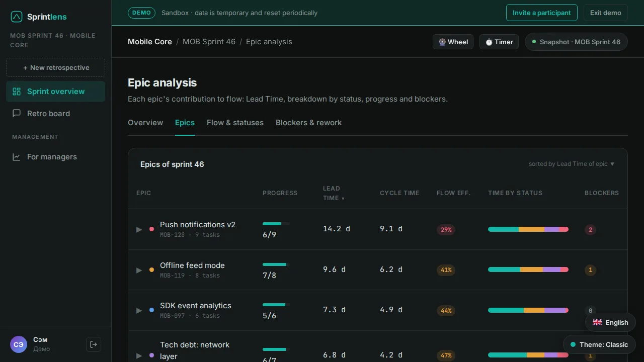This screenshot has height=362, width=644.
Task: Open the Wheel tool
Action: (453, 42)
